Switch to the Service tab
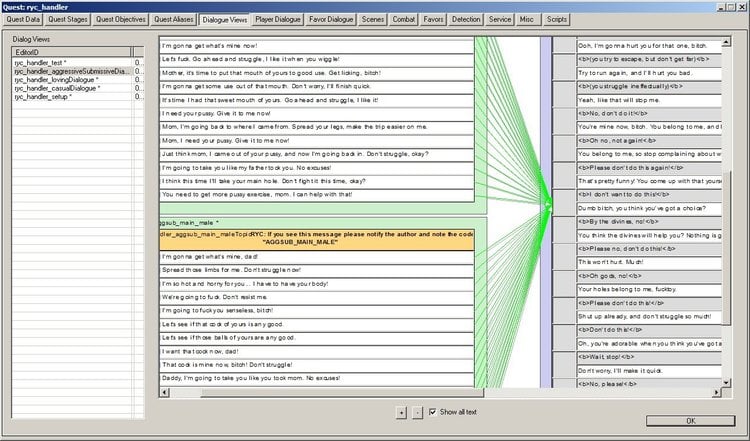 500,20
